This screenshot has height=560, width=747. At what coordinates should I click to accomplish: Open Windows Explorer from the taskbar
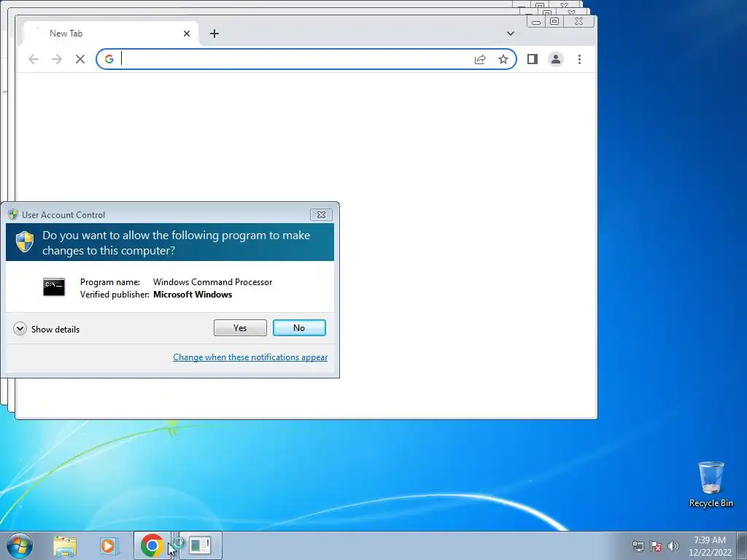click(x=65, y=545)
